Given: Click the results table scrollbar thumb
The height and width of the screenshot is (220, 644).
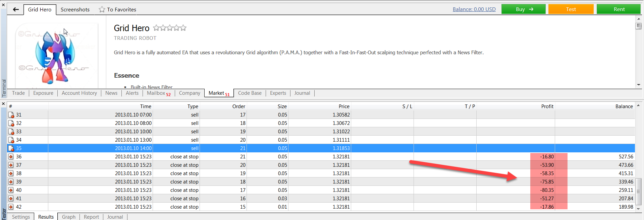Looking at the screenshot, I should point(638,191).
